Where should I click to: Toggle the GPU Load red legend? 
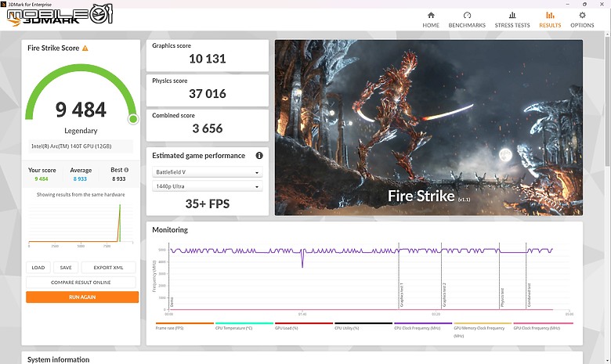click(304, 326)
